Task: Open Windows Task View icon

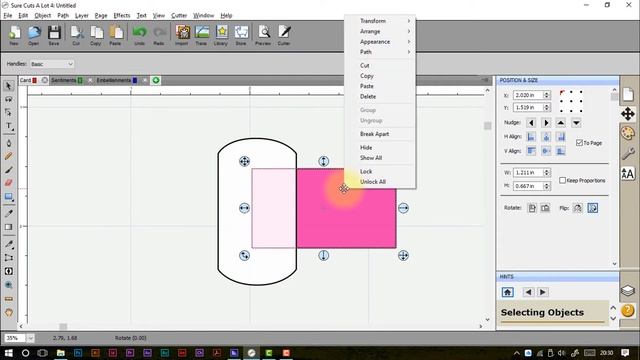Action: [x=42, y=353]
